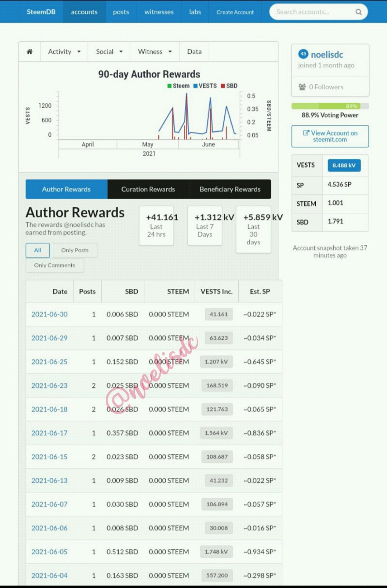Open date link 2021-06-17
The height and width of the screenshot is (588, 387).
[49, 433]
